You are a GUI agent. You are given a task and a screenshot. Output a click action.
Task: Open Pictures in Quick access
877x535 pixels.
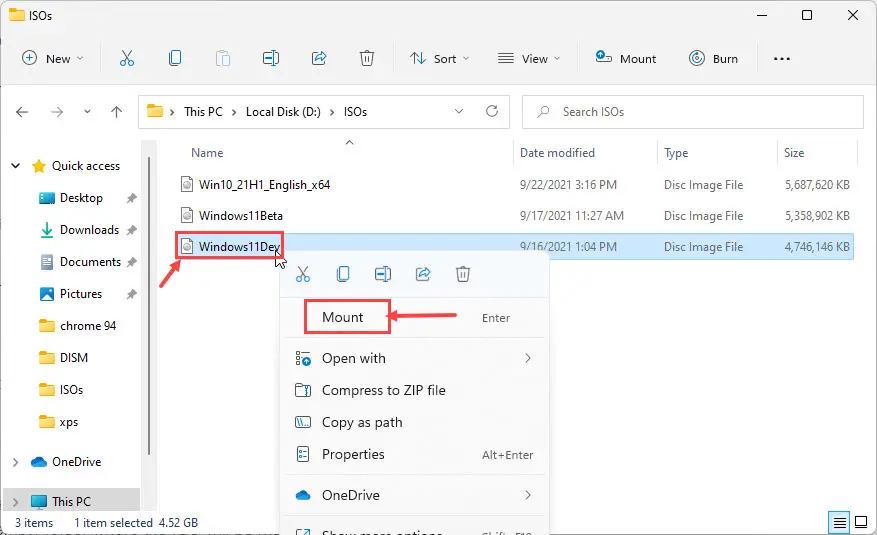(70, 293)
